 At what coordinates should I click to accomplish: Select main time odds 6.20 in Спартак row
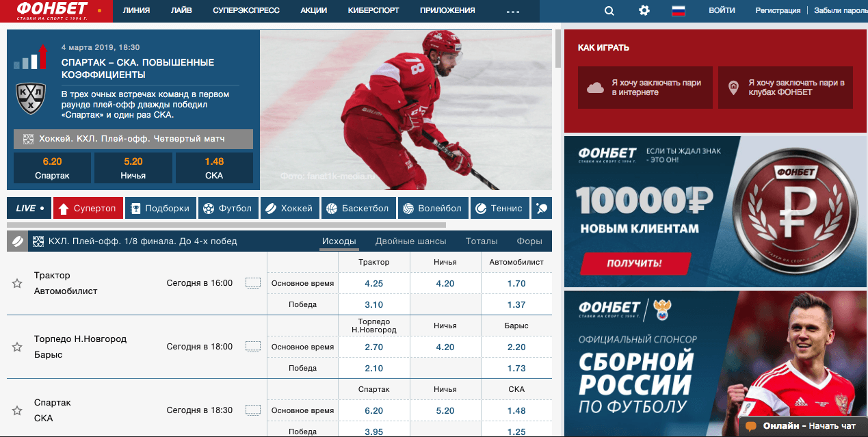[374, 410]
